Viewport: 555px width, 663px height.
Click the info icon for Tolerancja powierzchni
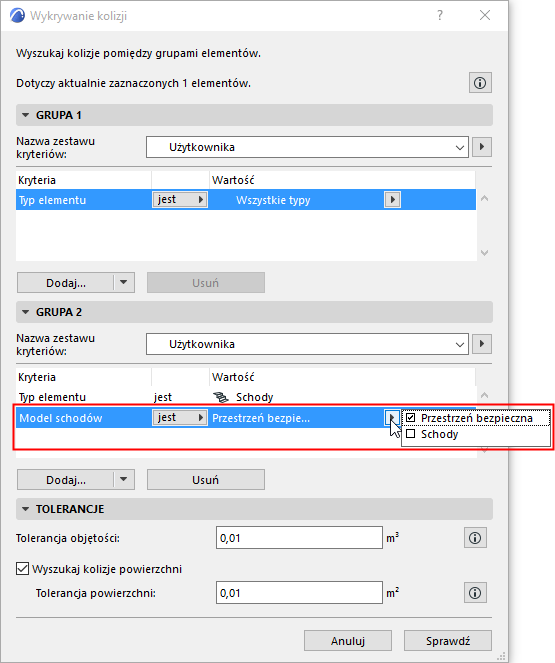(475, 593)
